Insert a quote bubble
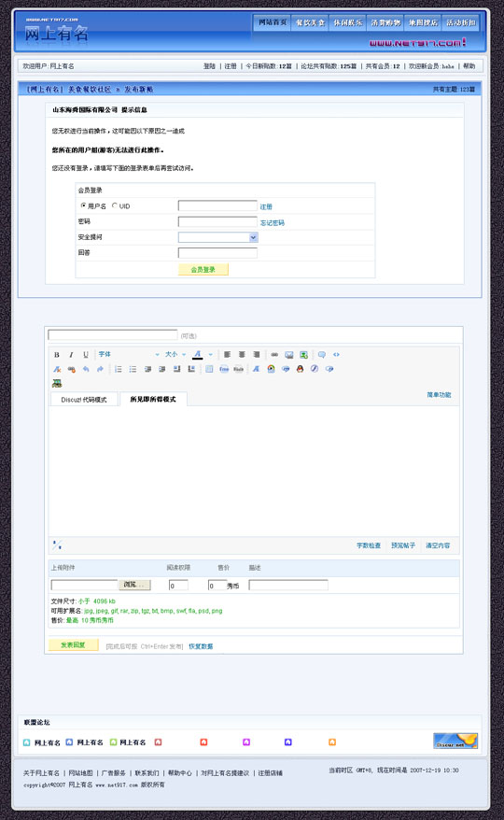This screenshot has height=820, width=504. [322, 355]
